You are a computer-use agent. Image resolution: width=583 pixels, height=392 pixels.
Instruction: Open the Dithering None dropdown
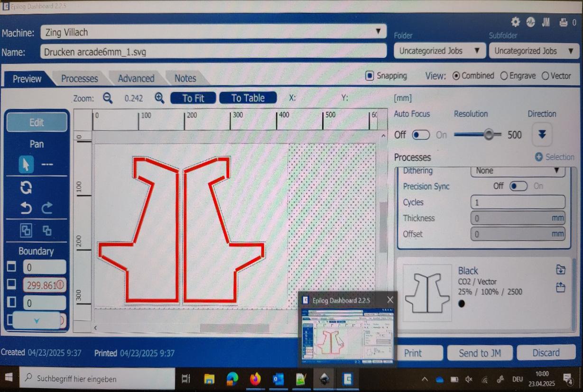click(517, 171)
